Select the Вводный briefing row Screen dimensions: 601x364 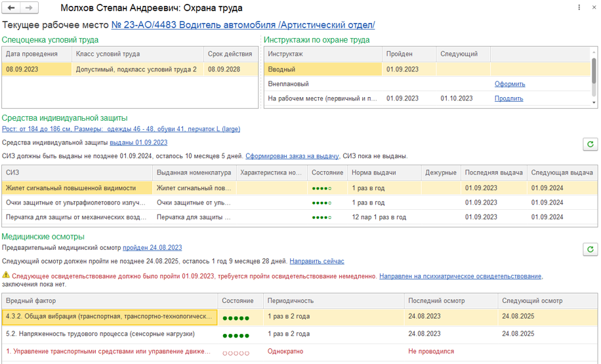pos(323,70)
